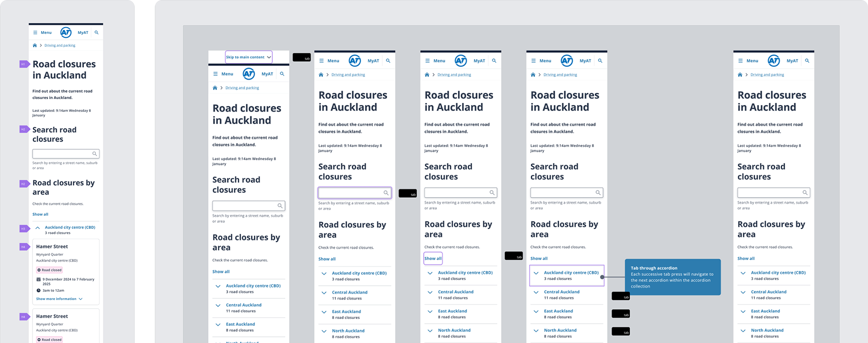Click the header search icon in the mockup with the focused search field
This screenshot has width=868, height=343.
388,61
